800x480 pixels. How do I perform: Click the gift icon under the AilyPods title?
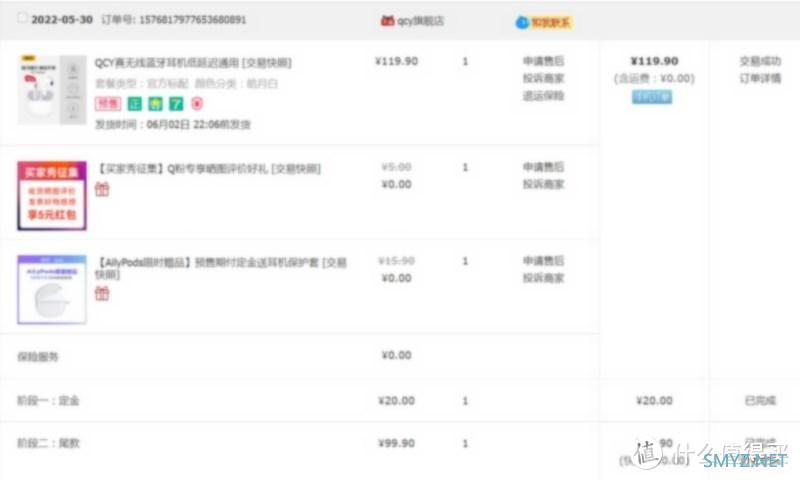click(x=102, y=293)
